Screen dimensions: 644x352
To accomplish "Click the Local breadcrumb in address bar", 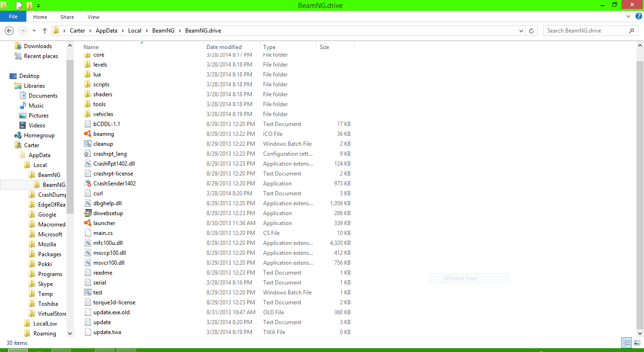I will click(135, 31).
